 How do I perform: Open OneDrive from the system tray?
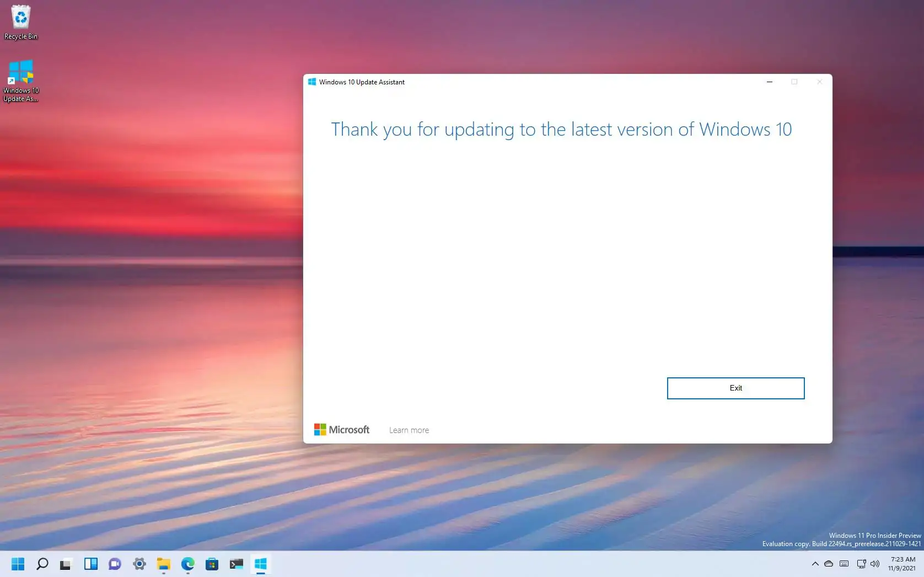828,564
